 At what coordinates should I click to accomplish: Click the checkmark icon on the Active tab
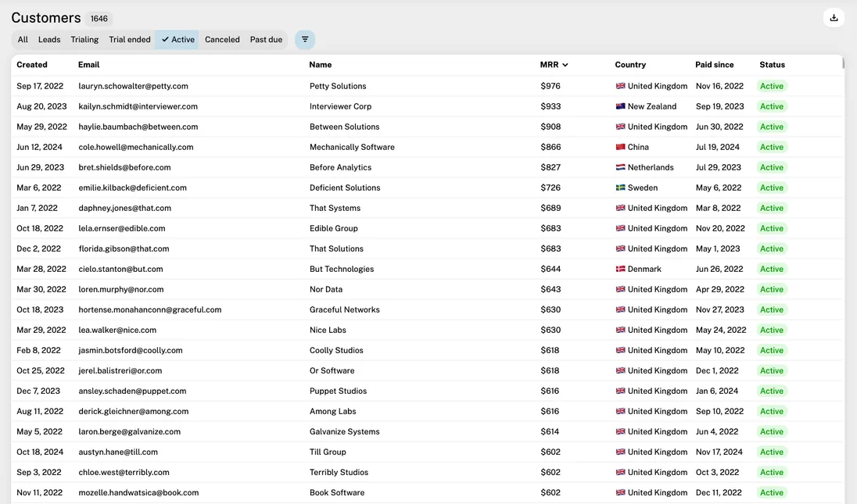[x=165, y=39]
